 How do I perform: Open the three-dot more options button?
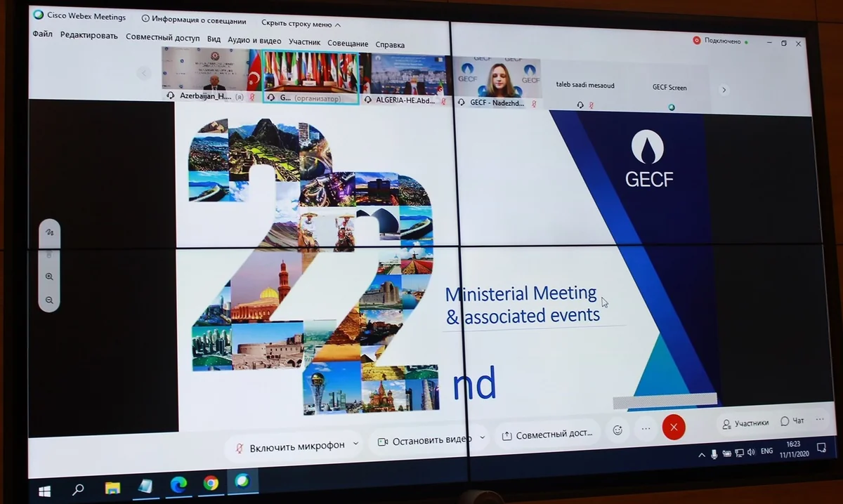point(646,428)
